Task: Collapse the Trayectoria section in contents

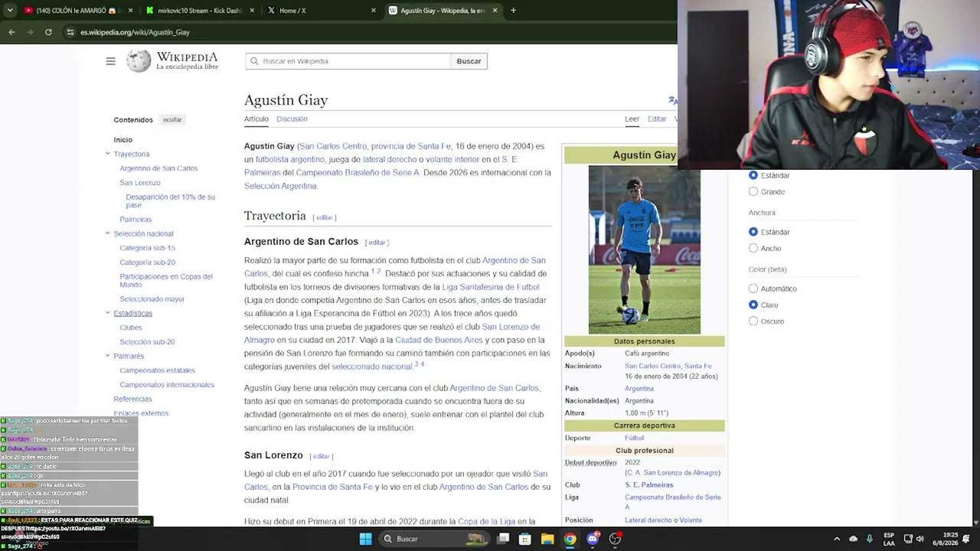Action: (x=108, y=154)
